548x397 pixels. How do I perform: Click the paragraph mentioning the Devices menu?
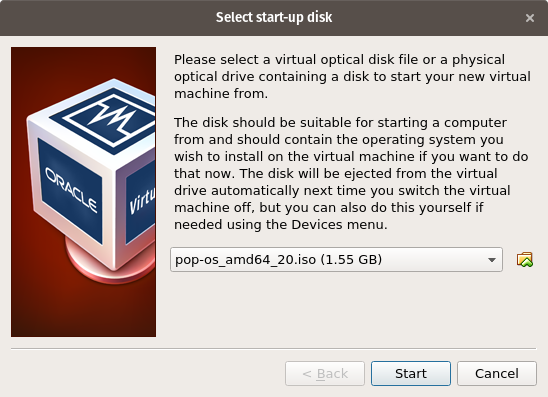[351, 174]
